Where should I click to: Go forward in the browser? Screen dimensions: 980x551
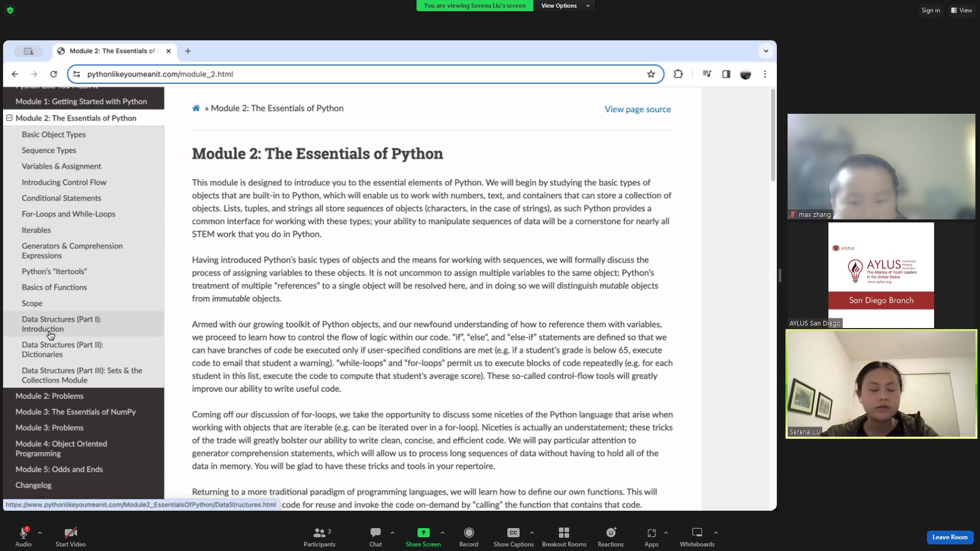click(34, 74)
